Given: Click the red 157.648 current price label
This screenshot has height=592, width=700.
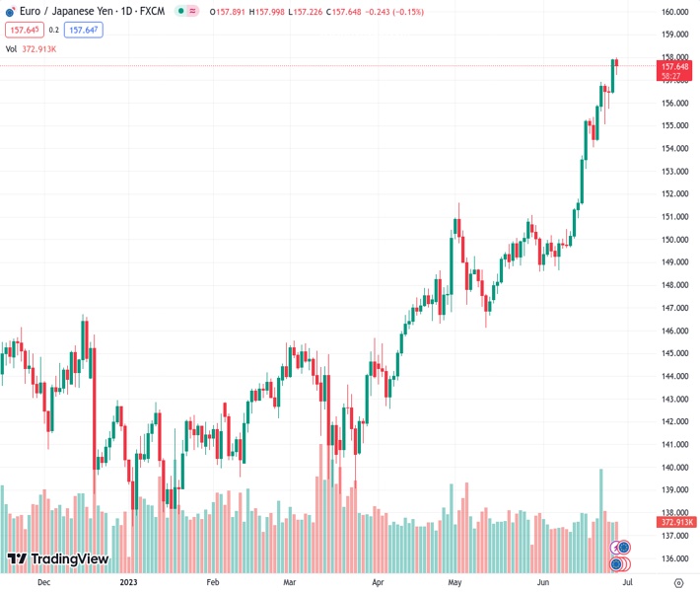Looking at the screenshot, I should click(675, 67).
